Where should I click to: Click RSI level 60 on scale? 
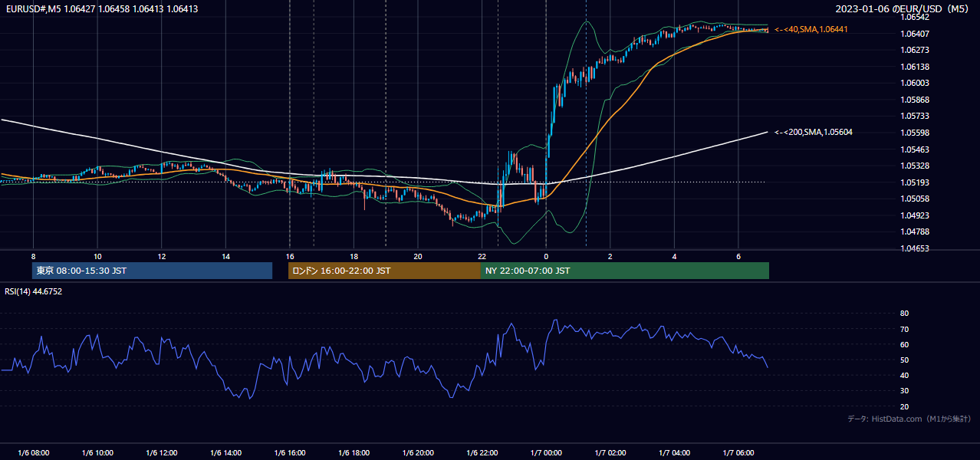click(904, 344)
